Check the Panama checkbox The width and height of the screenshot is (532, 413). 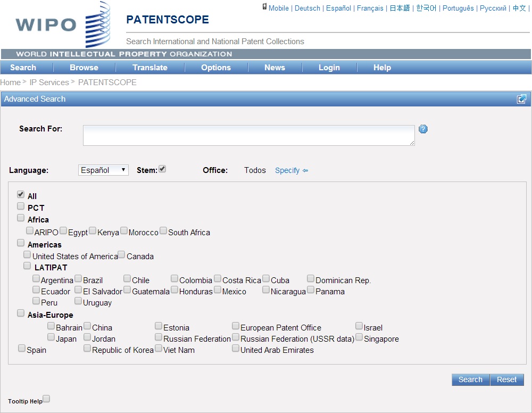tap(311, 290)
